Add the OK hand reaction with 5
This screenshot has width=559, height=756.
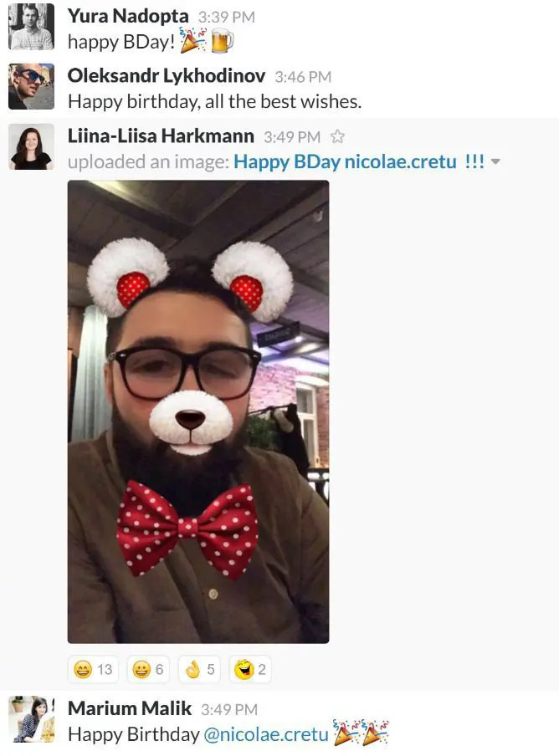click(199, 669)
